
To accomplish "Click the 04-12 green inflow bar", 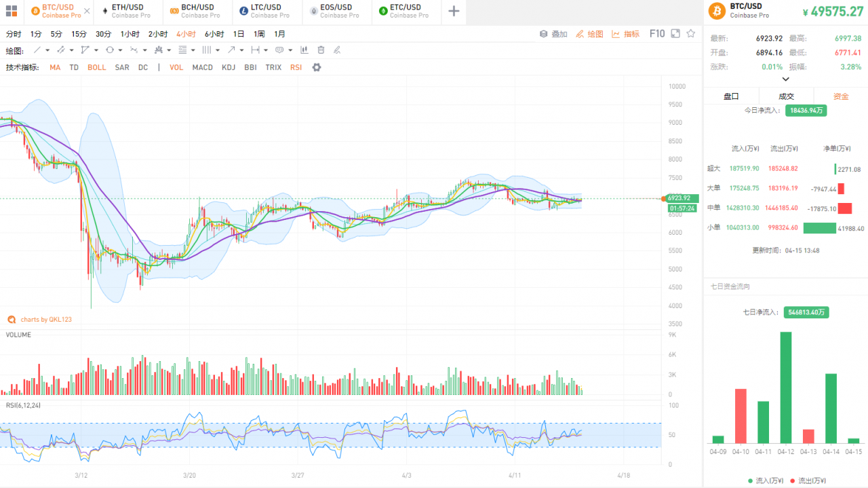I will (786, 387).
